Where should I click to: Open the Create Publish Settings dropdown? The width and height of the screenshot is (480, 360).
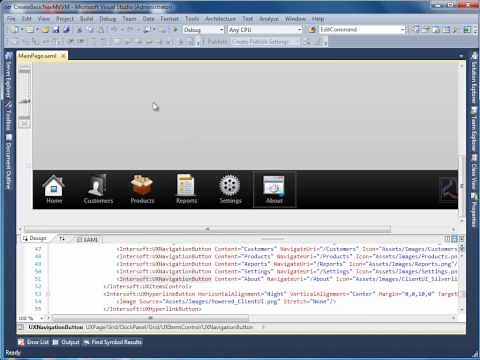tap(266, 42)
